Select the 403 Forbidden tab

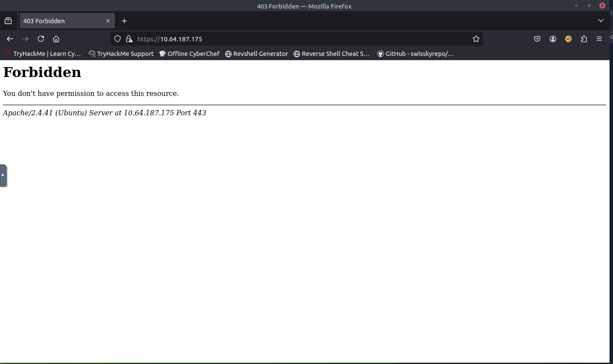coord(60,21)
